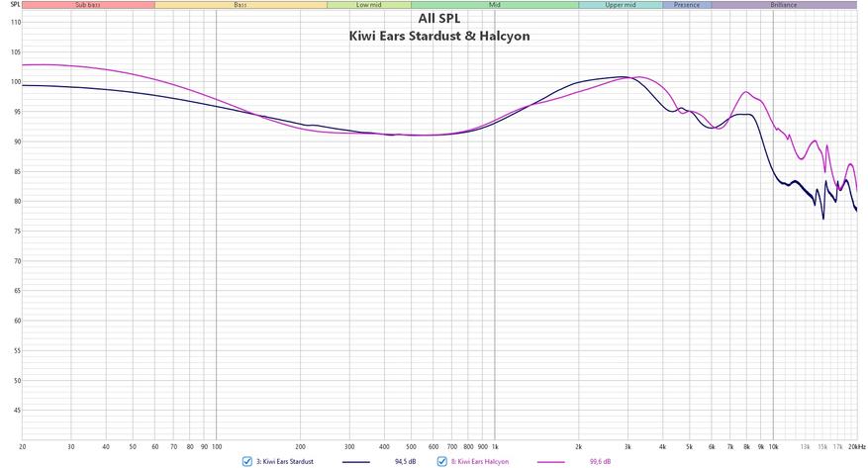The height and width of the screenshot is (468, 868).
Task: Click the 'All SPL' graph title
Action: (439, 18)
